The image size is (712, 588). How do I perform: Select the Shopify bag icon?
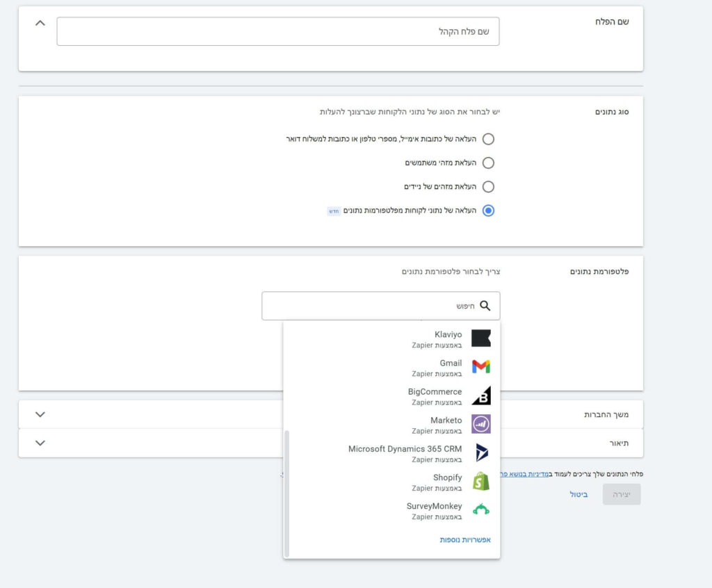[x=481, y=481]
